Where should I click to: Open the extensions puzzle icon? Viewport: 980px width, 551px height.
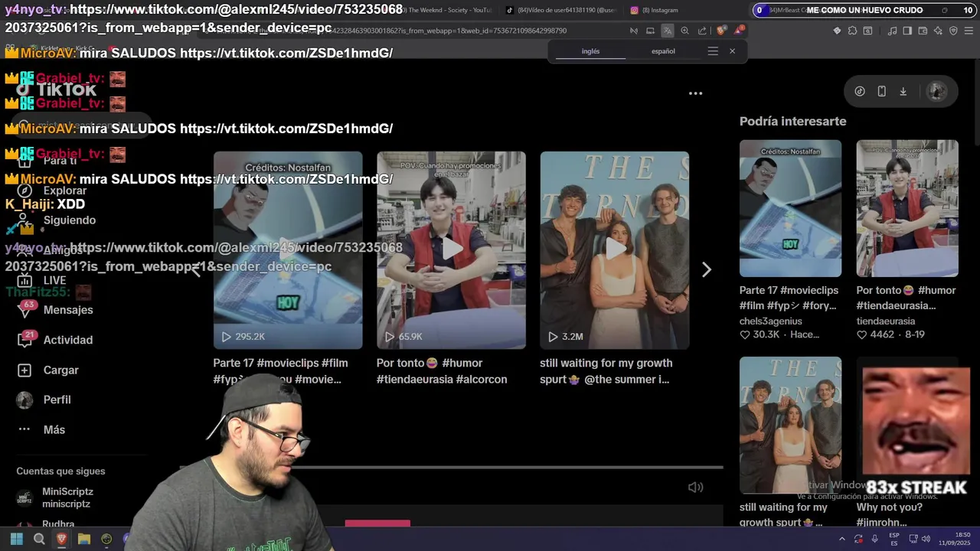852,31
